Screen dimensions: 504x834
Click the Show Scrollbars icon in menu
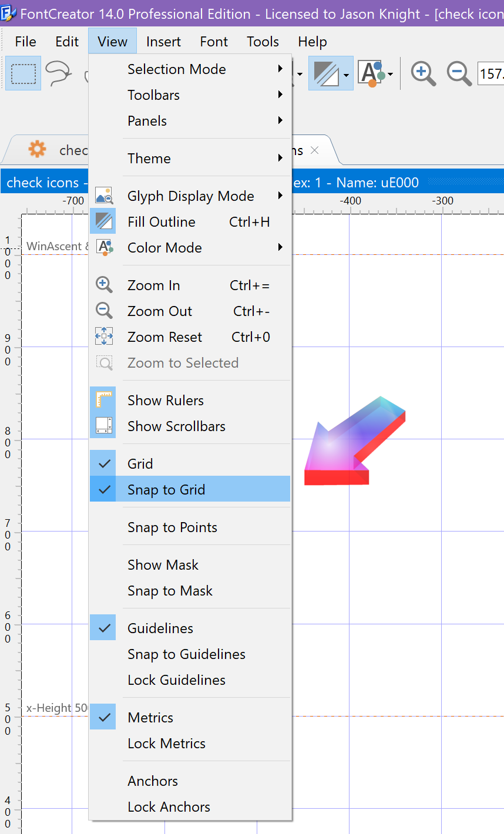(103, 426)
